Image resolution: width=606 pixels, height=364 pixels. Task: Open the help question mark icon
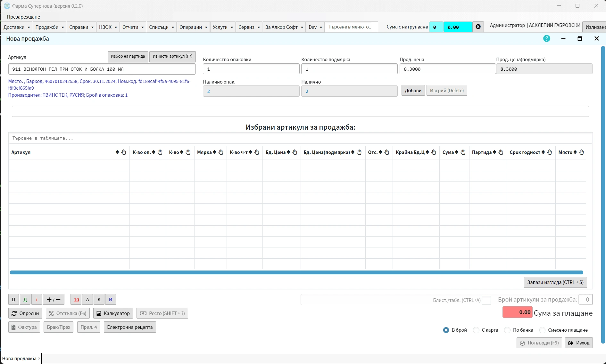547,38
